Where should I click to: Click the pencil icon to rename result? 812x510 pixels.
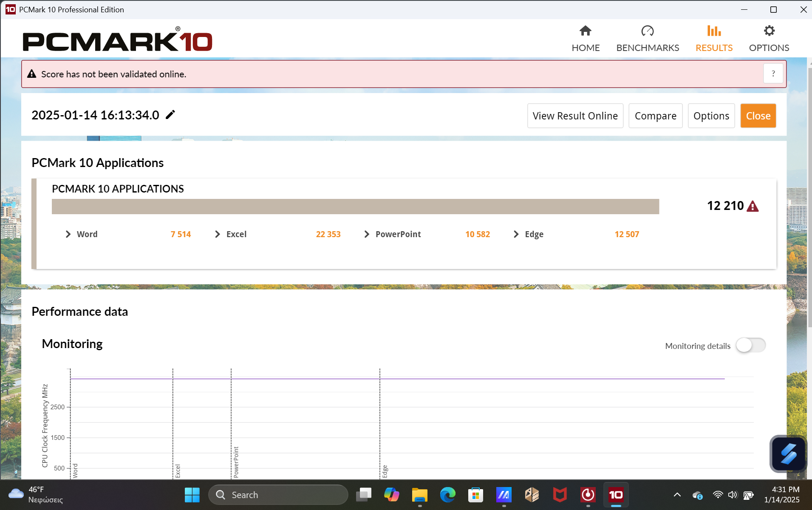170,115
